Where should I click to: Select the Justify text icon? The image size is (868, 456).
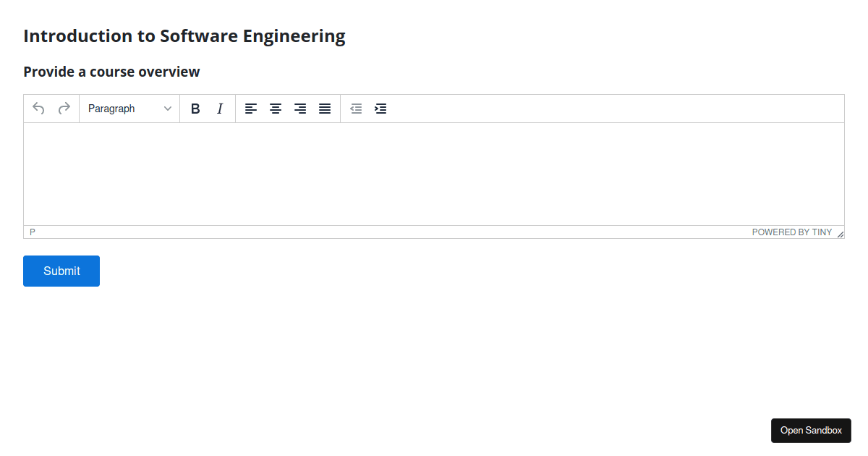coord(325,108)
